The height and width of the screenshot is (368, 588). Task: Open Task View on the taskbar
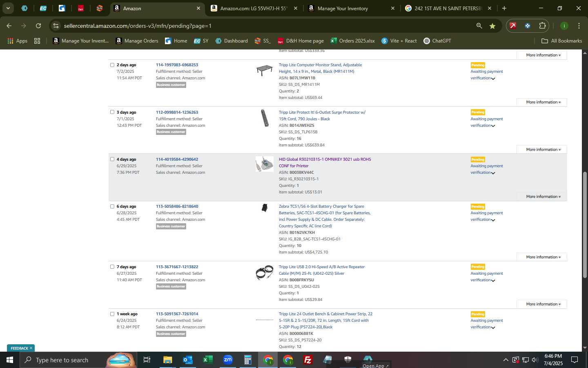pyautogui.click(x=147, y=360)
